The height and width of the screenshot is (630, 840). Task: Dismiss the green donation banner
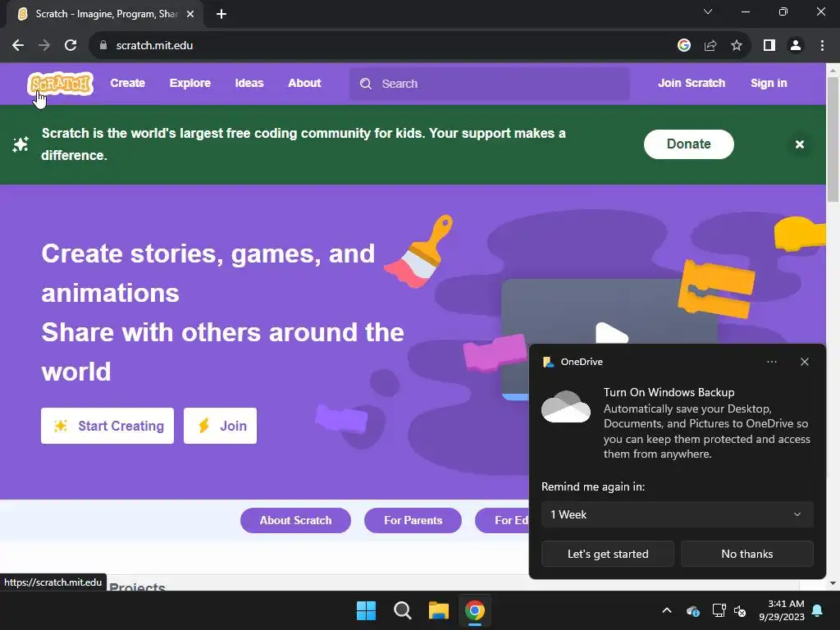pos(799,144)
